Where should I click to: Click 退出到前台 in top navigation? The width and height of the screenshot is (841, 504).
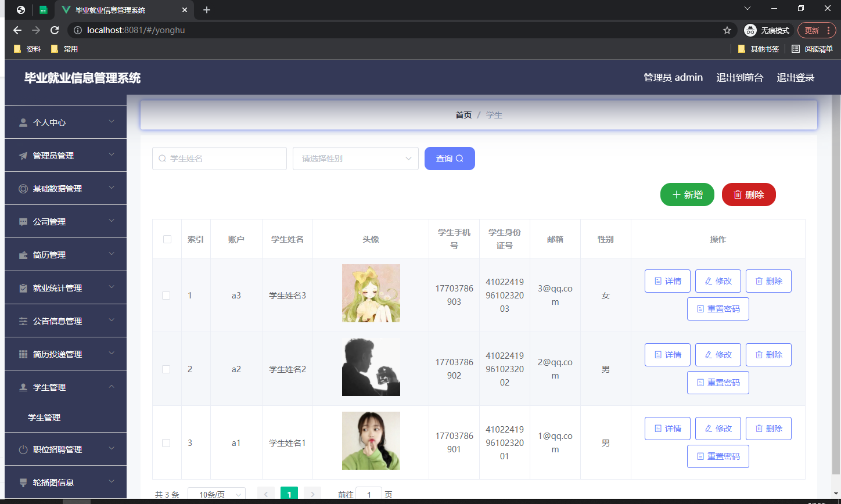coord(740,77)
